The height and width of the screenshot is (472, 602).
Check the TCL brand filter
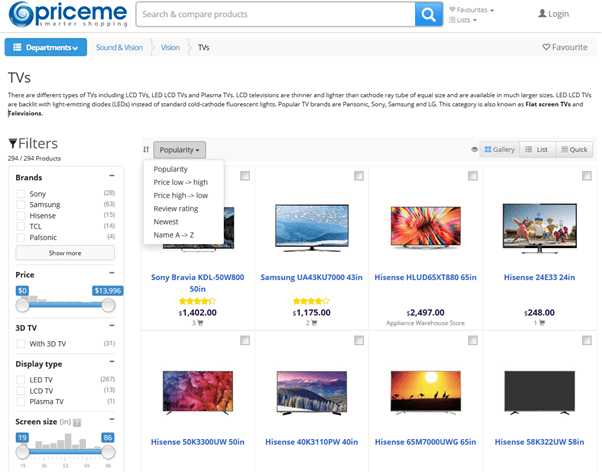point(21,226)
